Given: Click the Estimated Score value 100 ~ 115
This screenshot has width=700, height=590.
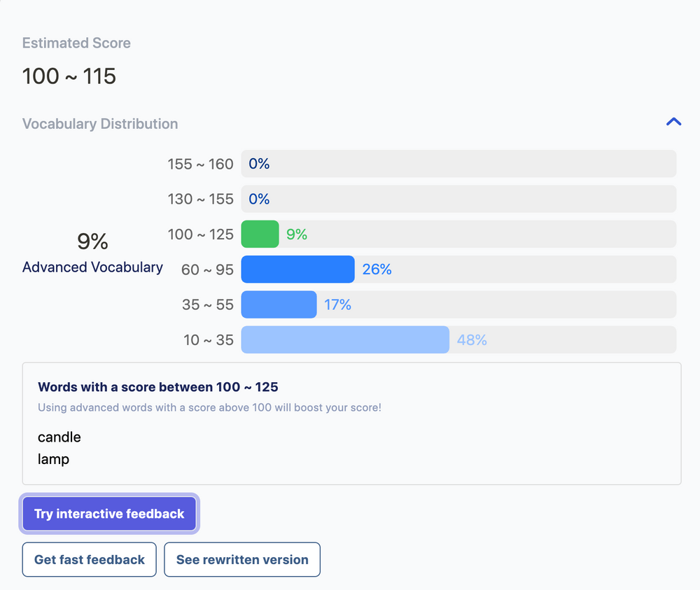Looking at the screenshot, I should click(x=69, y=76).
